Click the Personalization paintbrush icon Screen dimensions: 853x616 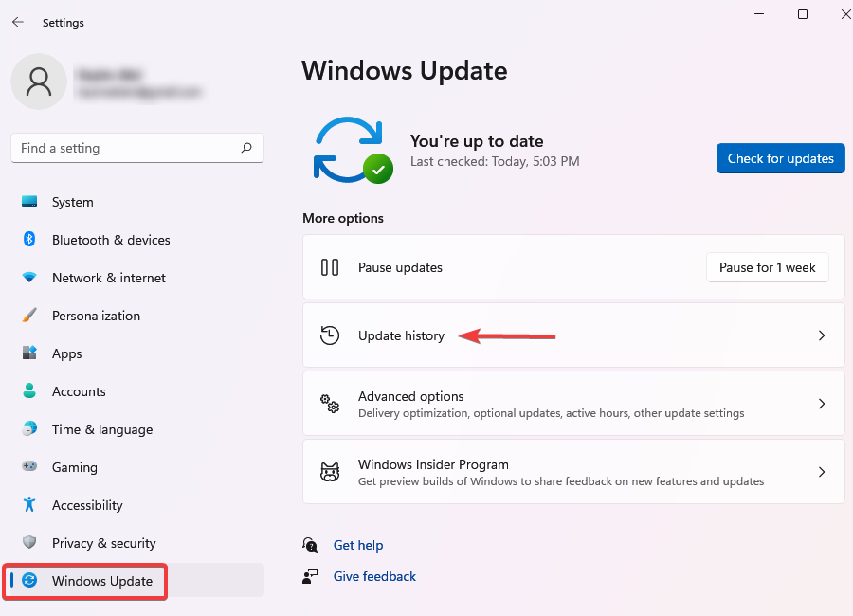pyautogui.click(x=29, y=315)
